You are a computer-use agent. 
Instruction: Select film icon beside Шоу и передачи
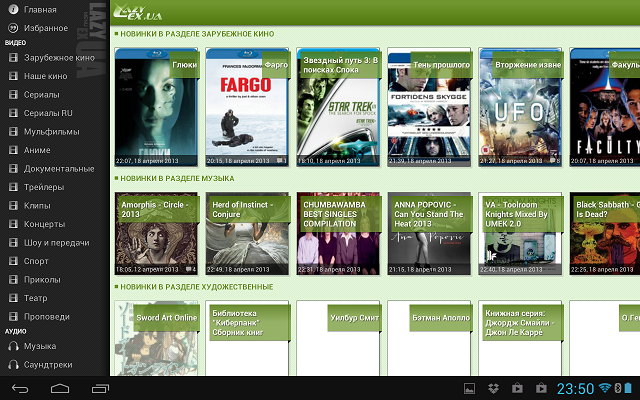[x=13, y=242]
